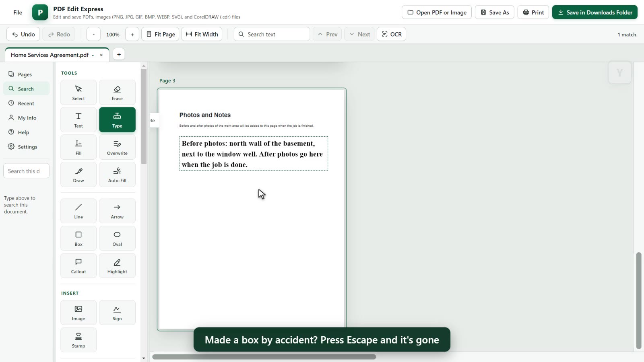
Task: Pick the Text tool
Action: coord(78,120)
